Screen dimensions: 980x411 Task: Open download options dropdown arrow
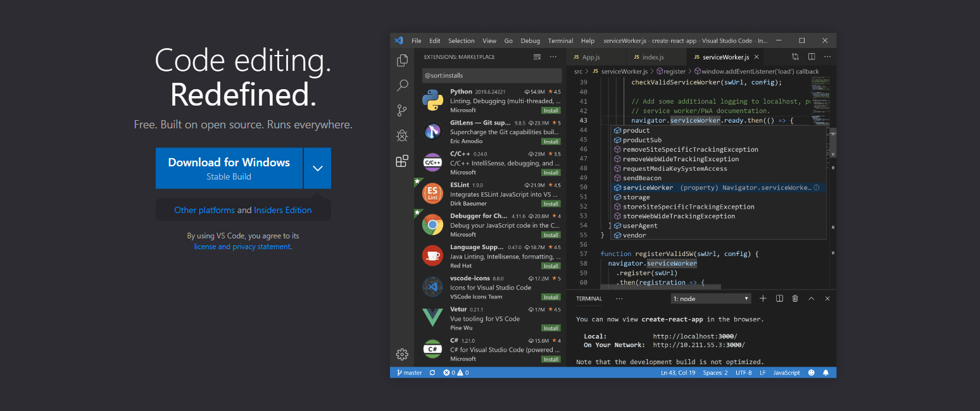pos(318,168)
